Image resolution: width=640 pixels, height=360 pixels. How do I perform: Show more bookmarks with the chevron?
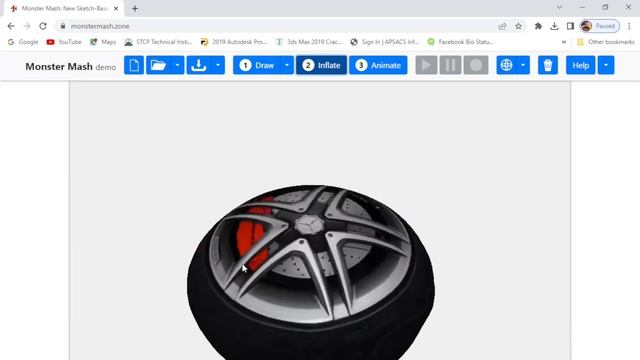[x=564, y=42]
